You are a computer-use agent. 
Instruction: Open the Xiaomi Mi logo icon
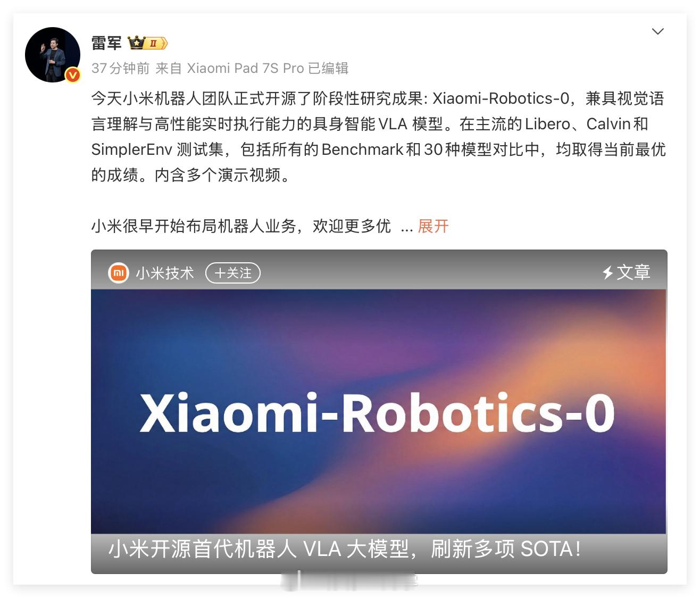tap(119, 273)
